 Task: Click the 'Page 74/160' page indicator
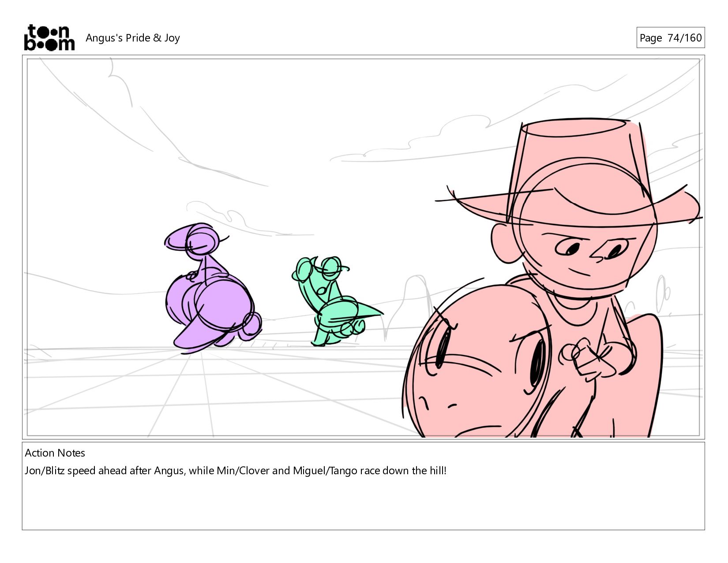[670, 38]
